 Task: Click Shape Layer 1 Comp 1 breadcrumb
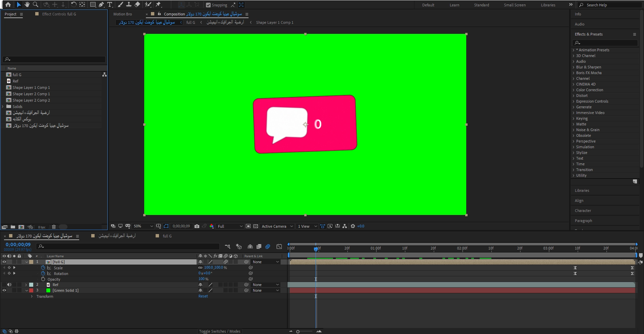tap(274, 22)
